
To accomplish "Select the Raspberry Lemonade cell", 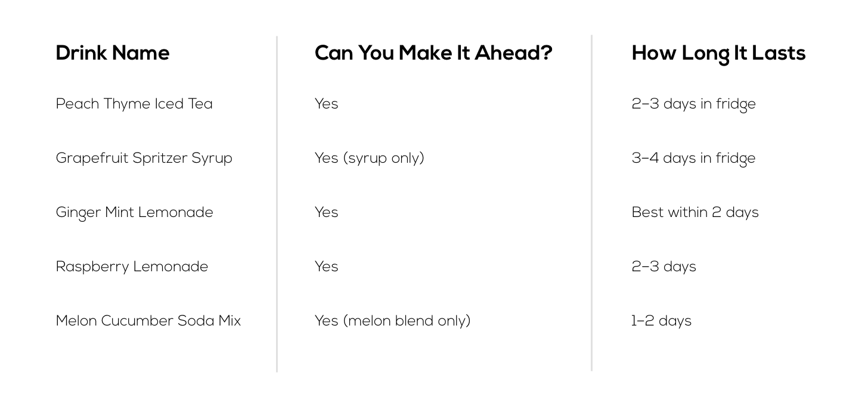I will [132, 267].
